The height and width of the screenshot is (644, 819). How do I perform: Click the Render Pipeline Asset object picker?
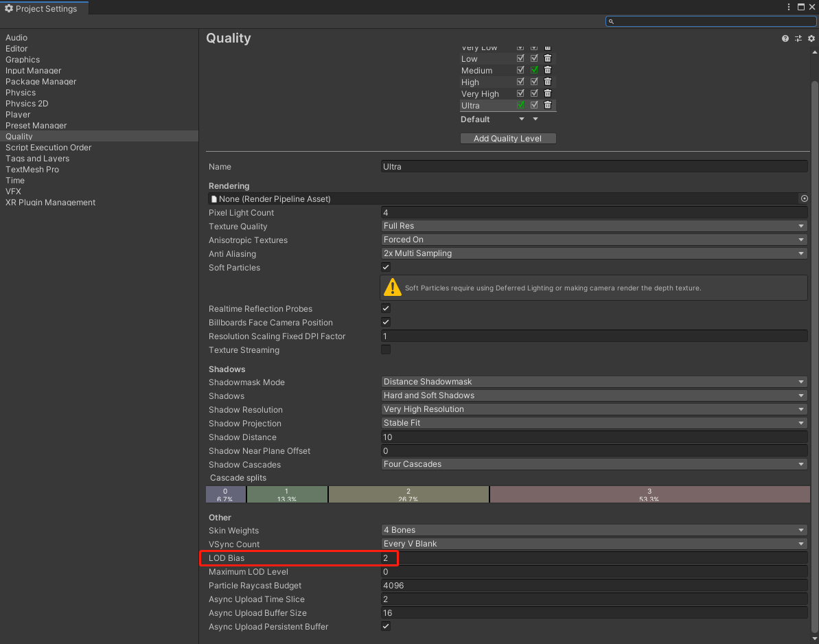coord(805,198)
